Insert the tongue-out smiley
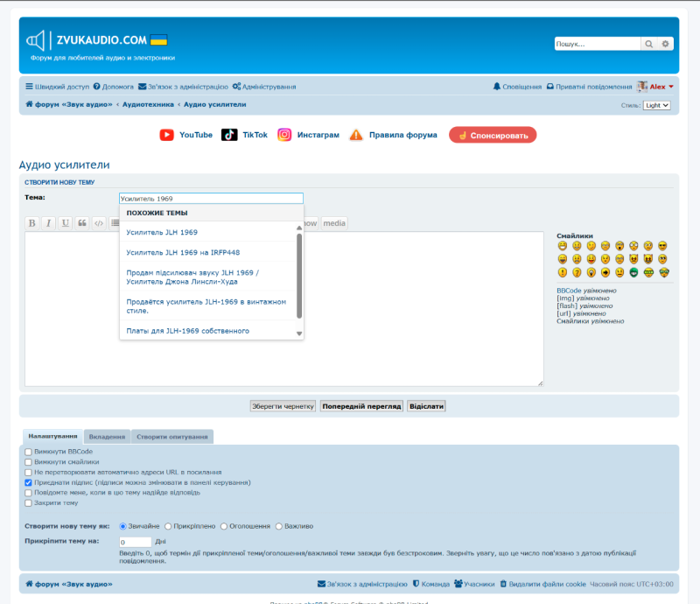The image size is (700, 604). (x=591, y=259)
